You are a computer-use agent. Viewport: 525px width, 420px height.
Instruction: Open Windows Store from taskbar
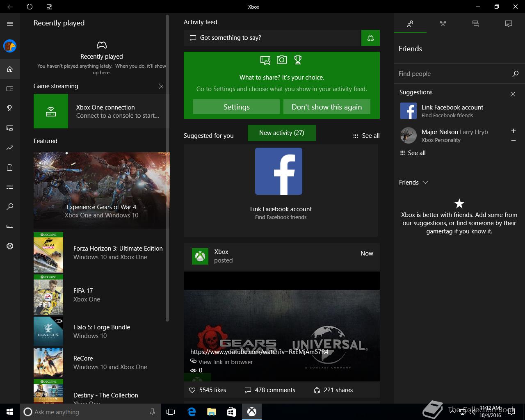point(231,412)
